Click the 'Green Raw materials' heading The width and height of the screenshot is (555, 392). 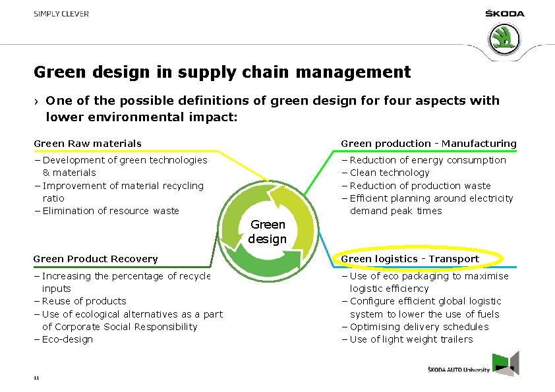click(x=88, y=144)
